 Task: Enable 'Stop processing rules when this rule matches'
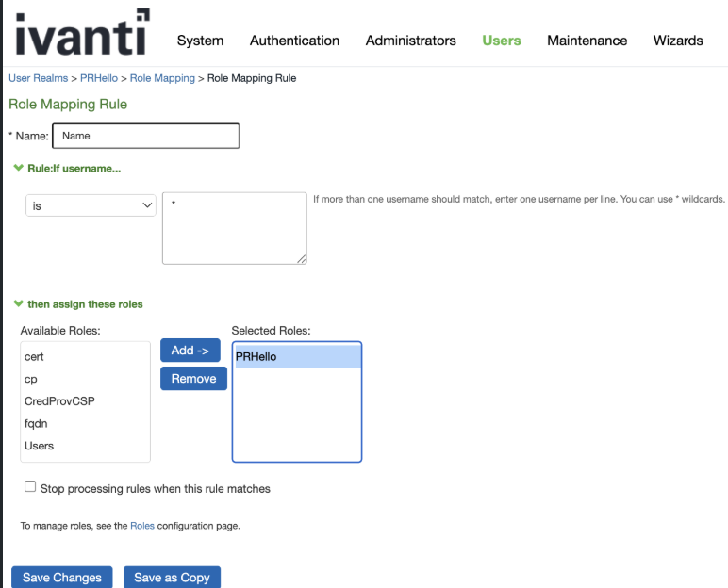(30, 487)
